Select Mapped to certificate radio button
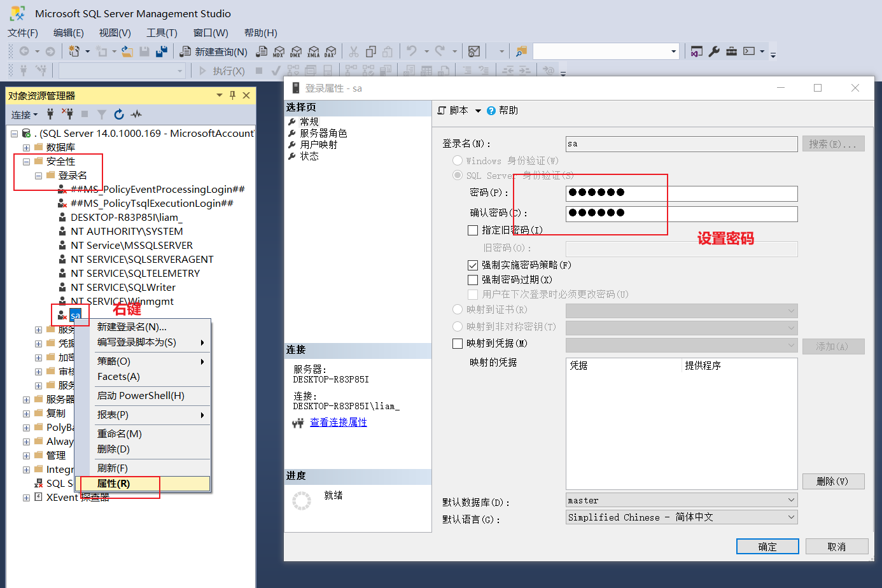Viewport: 882px width, 588px height. [458, 309]
